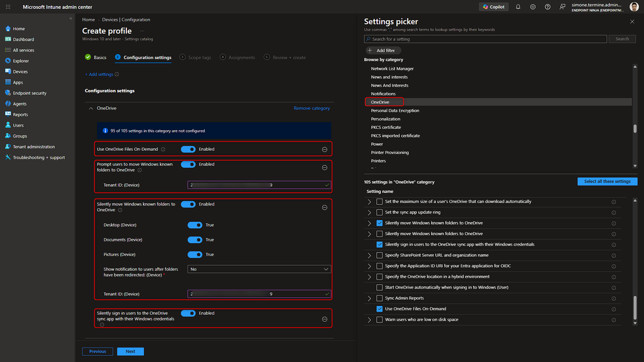This screenshot has width=644, height=362.
Task: Open the app launcher waffle icon
Action: 8,7
